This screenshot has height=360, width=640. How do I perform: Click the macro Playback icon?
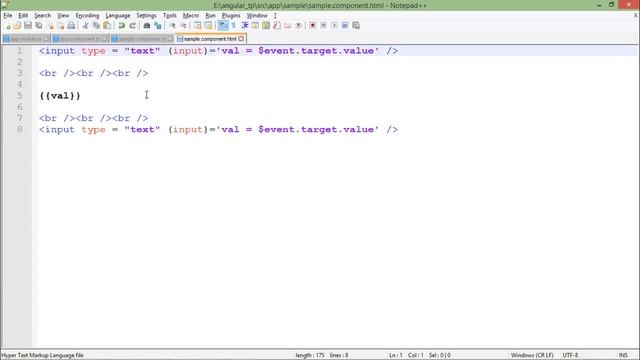[334, 26]
